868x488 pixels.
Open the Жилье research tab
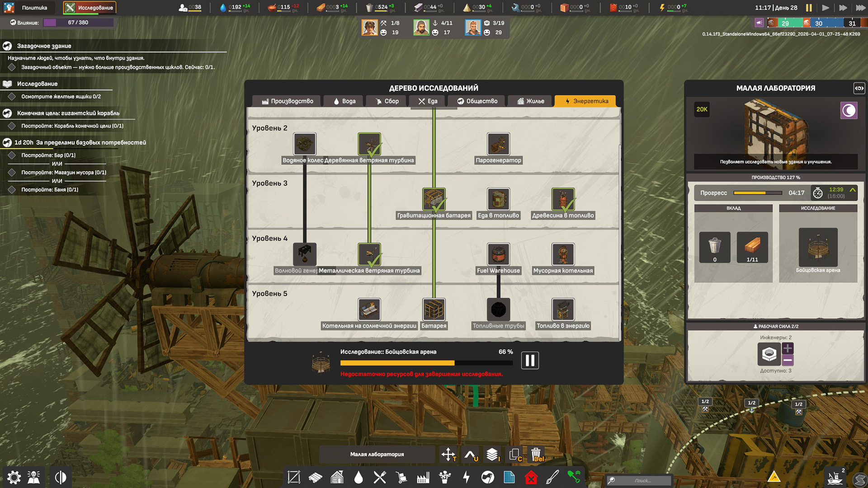pos(531,101)
